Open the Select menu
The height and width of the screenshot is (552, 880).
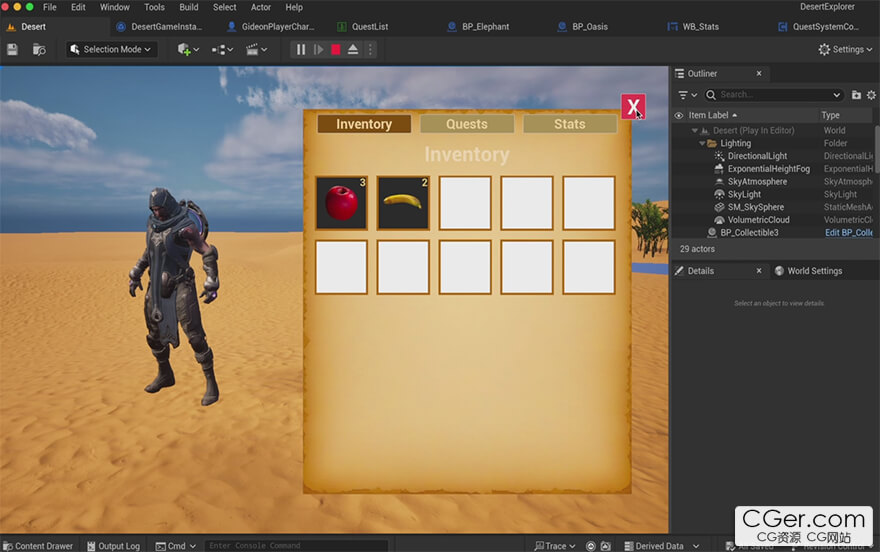point(224,7)
